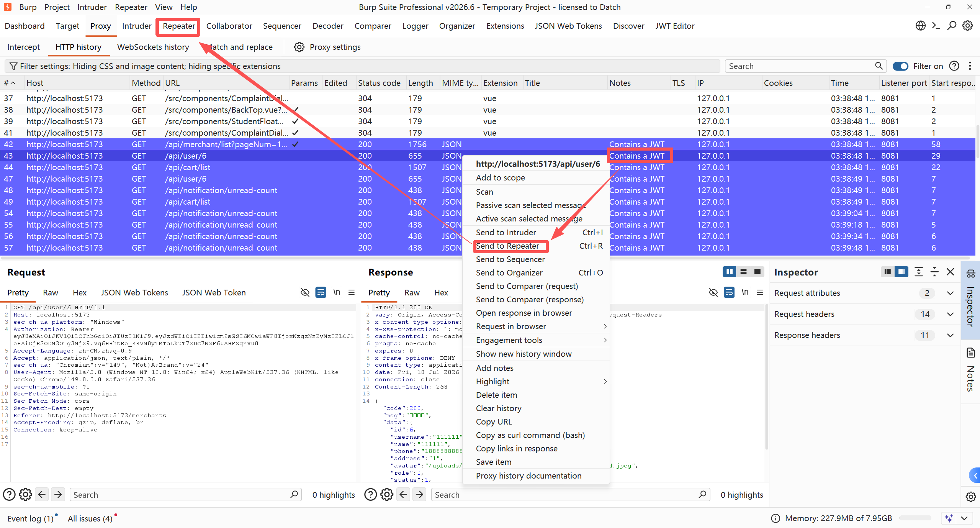This screenshot has height=528, width=980.
Task: Click the help icon next to Filter on
Action: tap(954, 66)
